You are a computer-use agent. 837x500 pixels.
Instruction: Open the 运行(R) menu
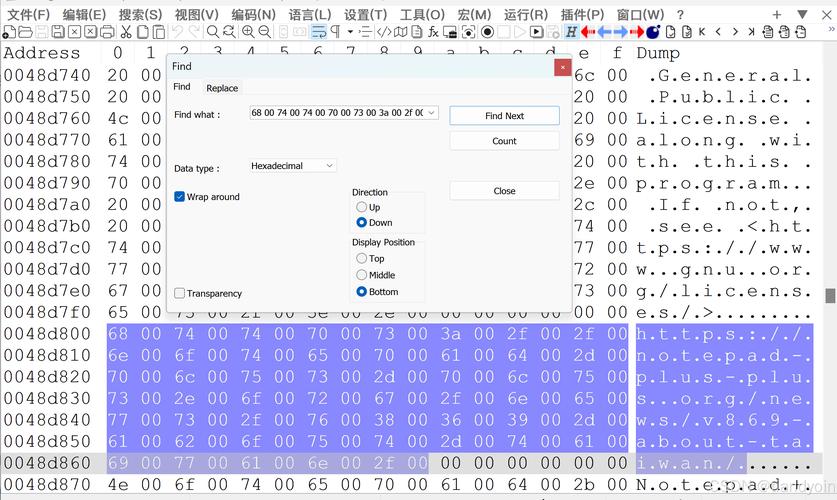(525, 14)
